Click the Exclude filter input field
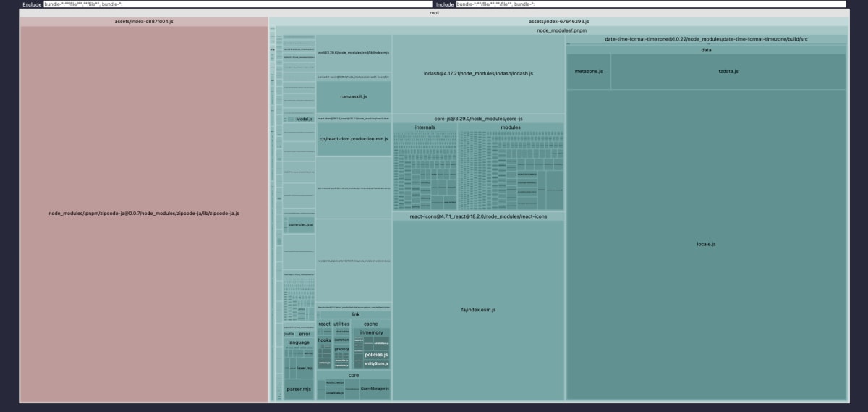The width and height of the screenshot is (868, 412). (x=237, y=4)
